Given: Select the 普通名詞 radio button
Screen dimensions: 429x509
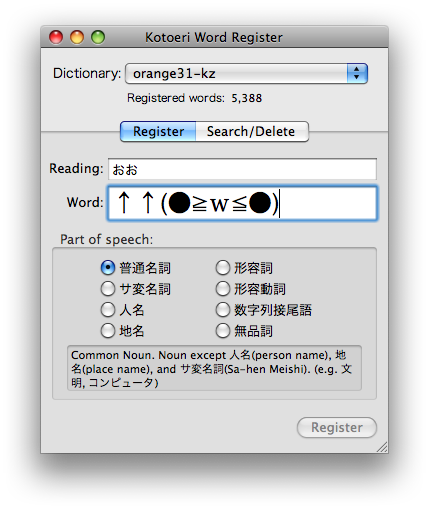Looking at the screenshot, I should (x=108, y=268).
